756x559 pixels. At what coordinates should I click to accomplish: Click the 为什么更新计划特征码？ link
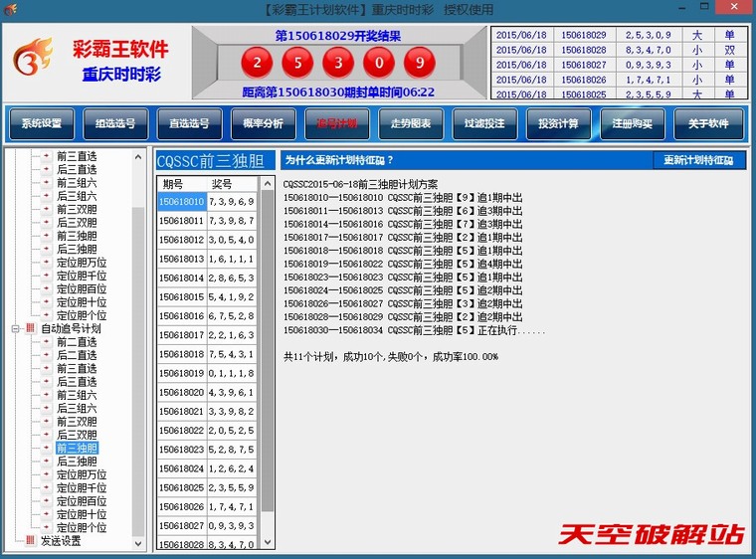[339, 160]
